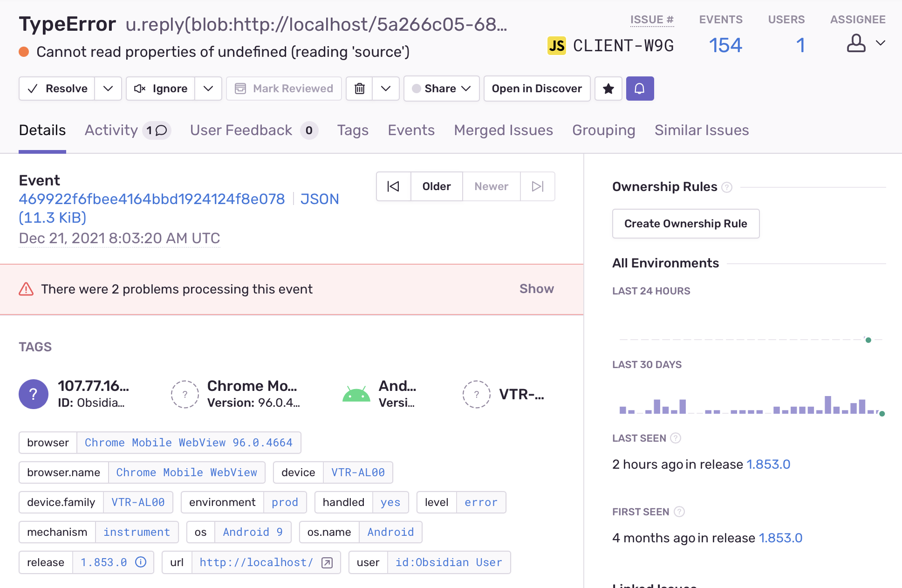
Task: Click the Last Seen help tooltip icon
Action: click(676, 438)
